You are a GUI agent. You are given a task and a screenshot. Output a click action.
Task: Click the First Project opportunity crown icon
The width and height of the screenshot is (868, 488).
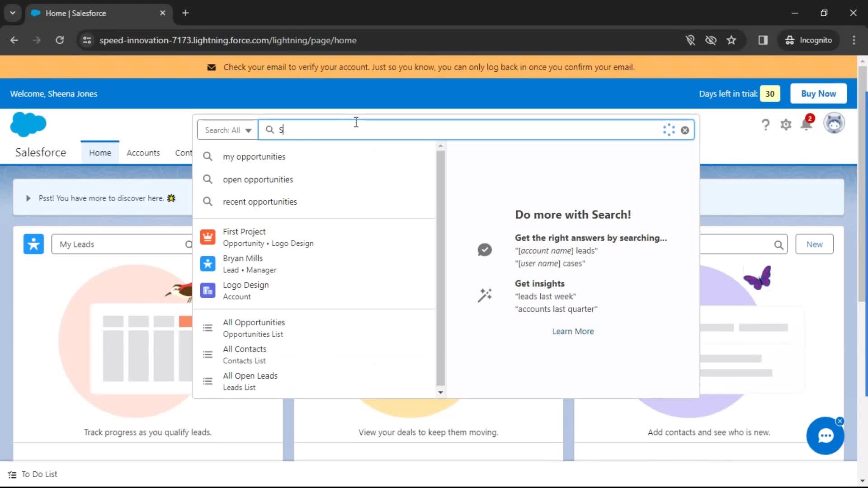[x=208, y=237]
